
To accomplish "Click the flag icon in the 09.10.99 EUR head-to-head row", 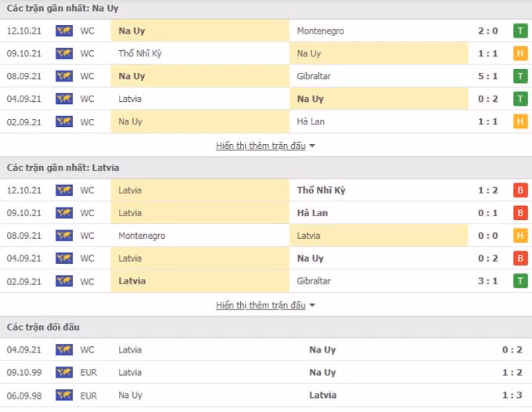I will (64, 373).
